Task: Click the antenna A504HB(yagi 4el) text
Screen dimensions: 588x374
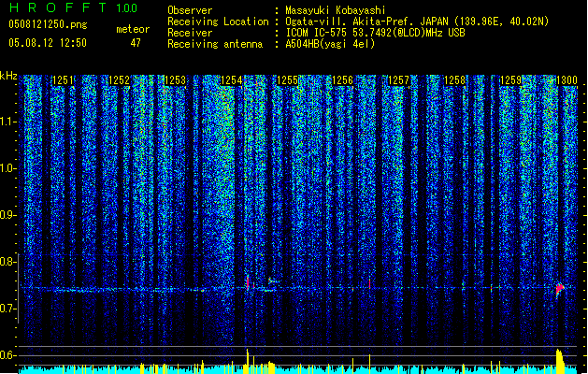Action: click(x=330, y=44)
